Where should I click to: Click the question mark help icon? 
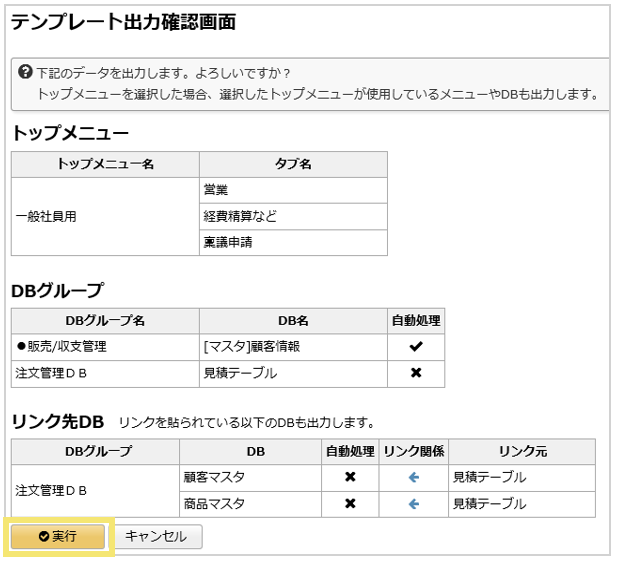[x=26, y=73]
